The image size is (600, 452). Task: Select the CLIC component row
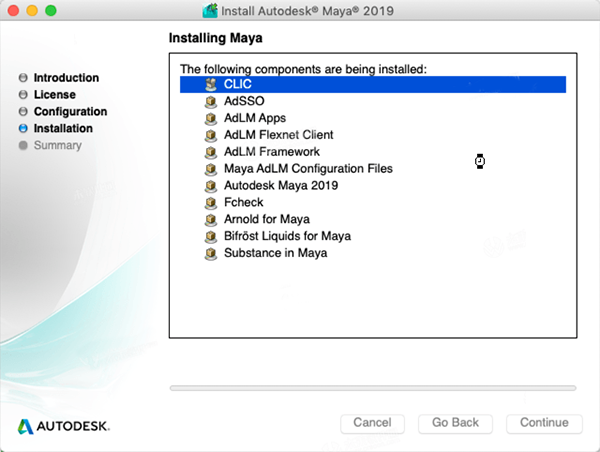pos(373,84)
